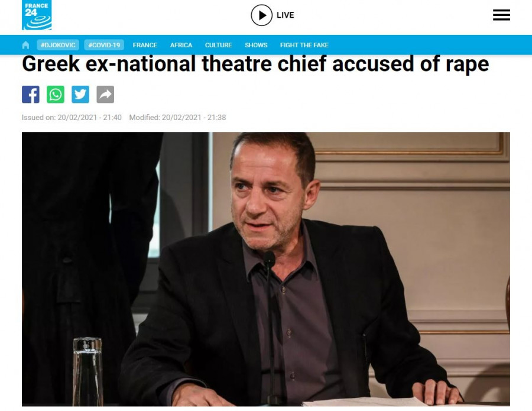The width and height of the screenshot is (532, 411).
Task: Share the article on Facebook
Action: [31, 95]
